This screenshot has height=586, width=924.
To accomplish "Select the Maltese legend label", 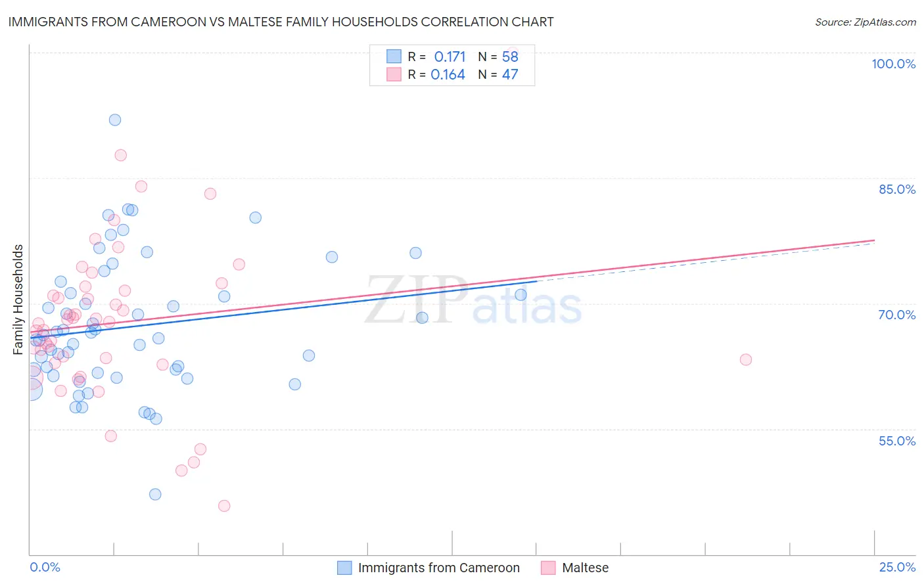I will 586,568.
